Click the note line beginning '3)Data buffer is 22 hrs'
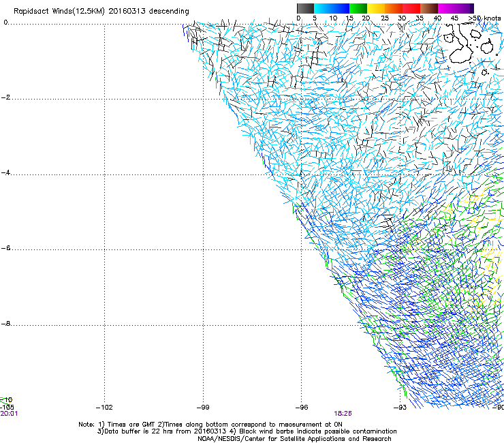 (x=247, y=431)
